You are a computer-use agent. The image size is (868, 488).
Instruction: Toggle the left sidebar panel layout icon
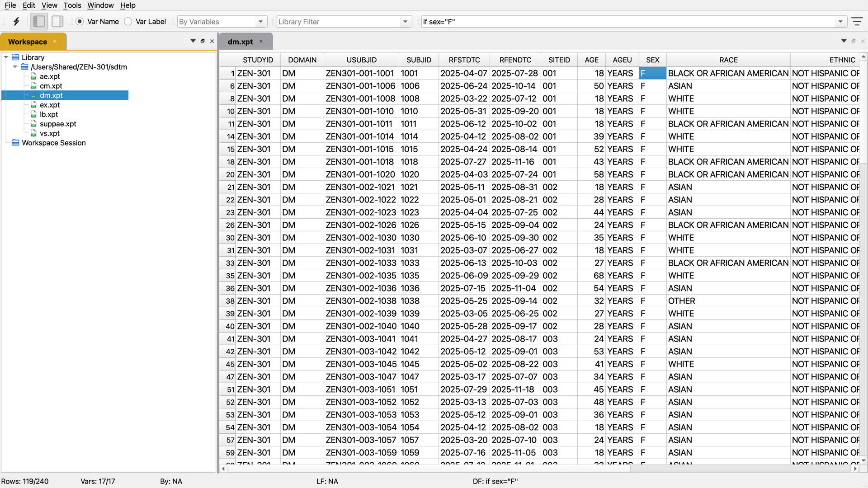(x=39, y=21)
